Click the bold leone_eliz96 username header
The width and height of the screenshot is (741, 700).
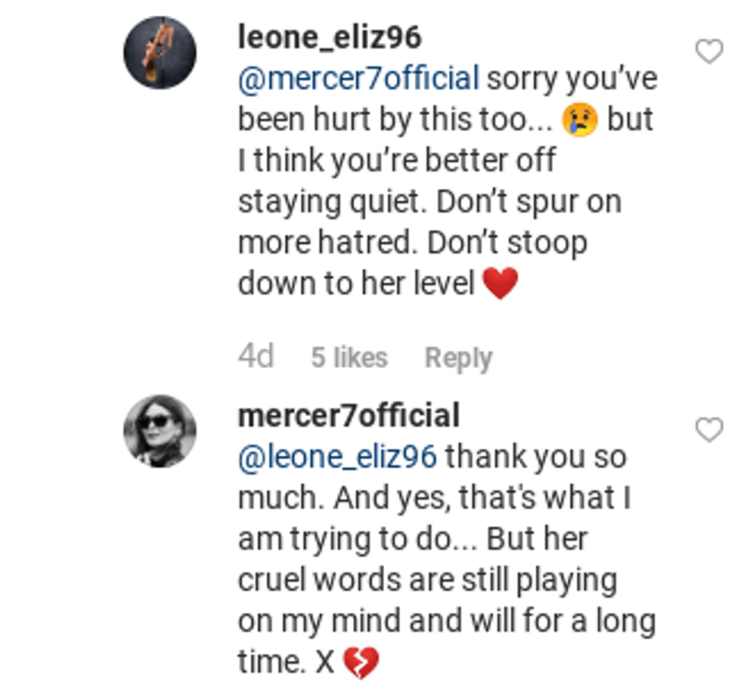point(330,37)
